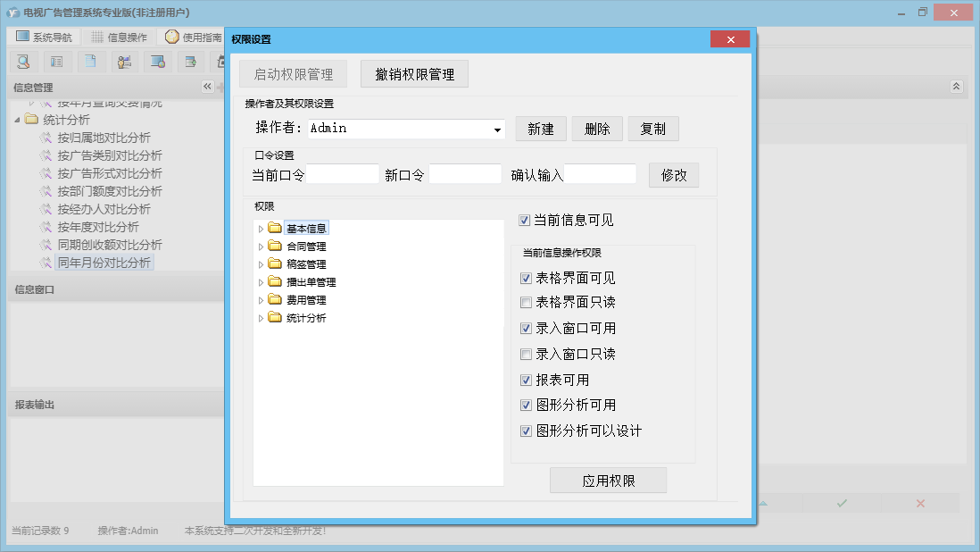This screenshot has width=980, height=552.
Task: Toggle 图形分析可以设计 checkbox
Action: [x=527, y=431]
